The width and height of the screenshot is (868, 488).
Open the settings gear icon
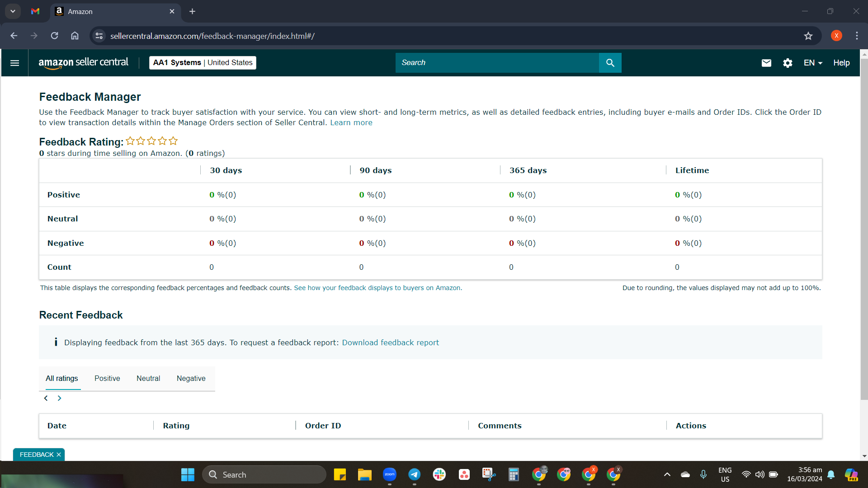click(788, 63)
